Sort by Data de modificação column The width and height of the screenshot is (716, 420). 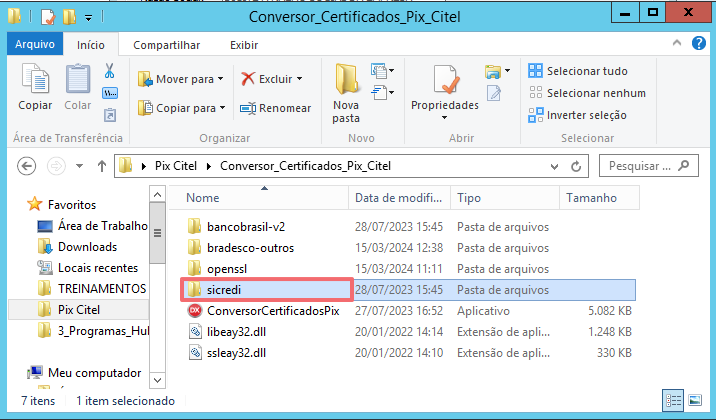point(400,198)
